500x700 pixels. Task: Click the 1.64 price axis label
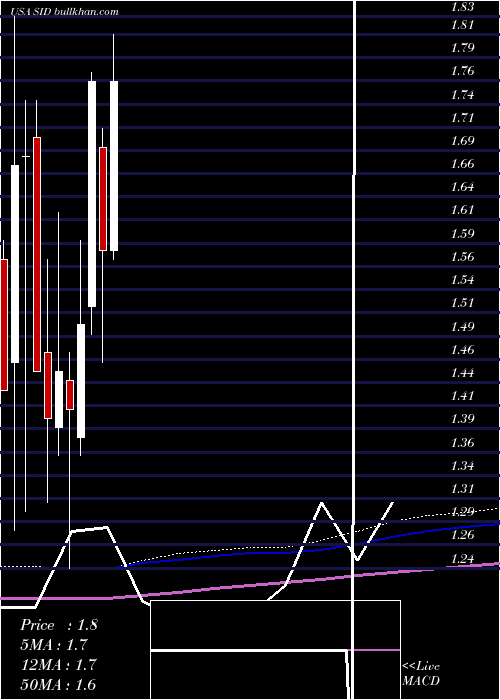462,187
